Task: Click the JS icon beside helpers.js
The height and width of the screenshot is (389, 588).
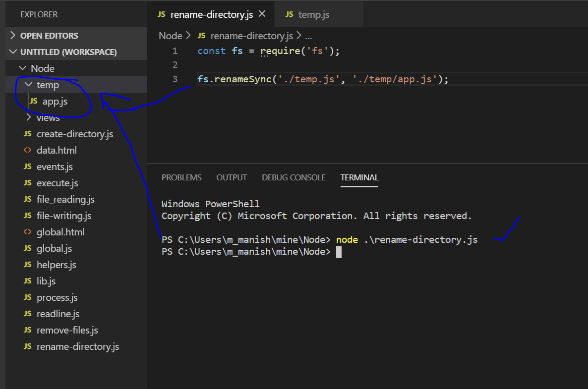Action: (x=27, y=264)
